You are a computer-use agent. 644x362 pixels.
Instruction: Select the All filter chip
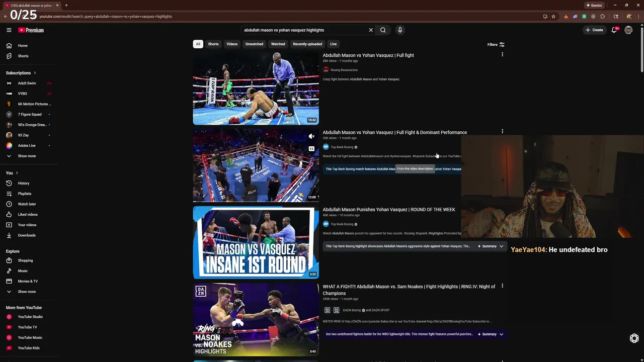click(198, 44)
